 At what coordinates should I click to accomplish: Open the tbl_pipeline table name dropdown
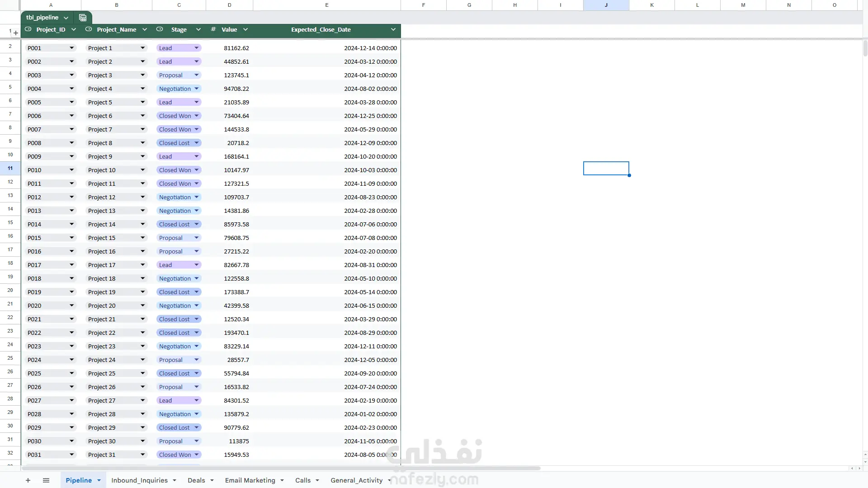click(x=66, y=18)
